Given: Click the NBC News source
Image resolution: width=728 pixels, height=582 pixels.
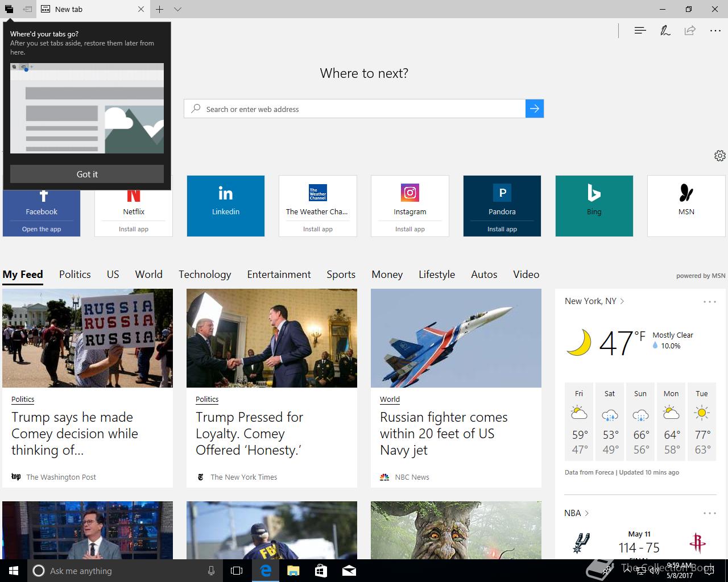Looking at the screenshot, I should pyautogui.click(x=412, y=477).
